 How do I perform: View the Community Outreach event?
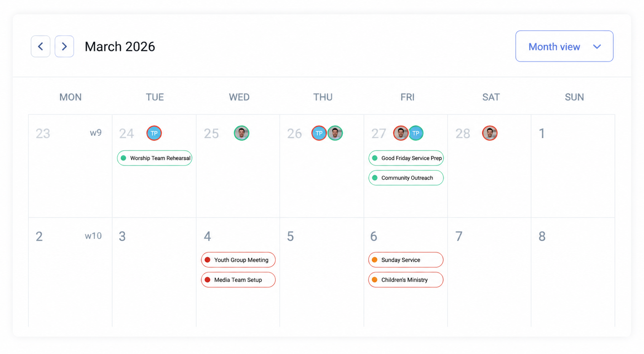click(406, 178)
